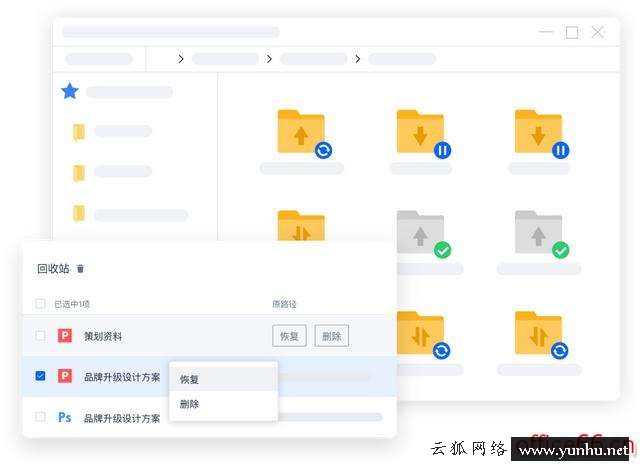Minimize the file manager window
This screenshot has width=640, height=468.
[x=546, y=32]
